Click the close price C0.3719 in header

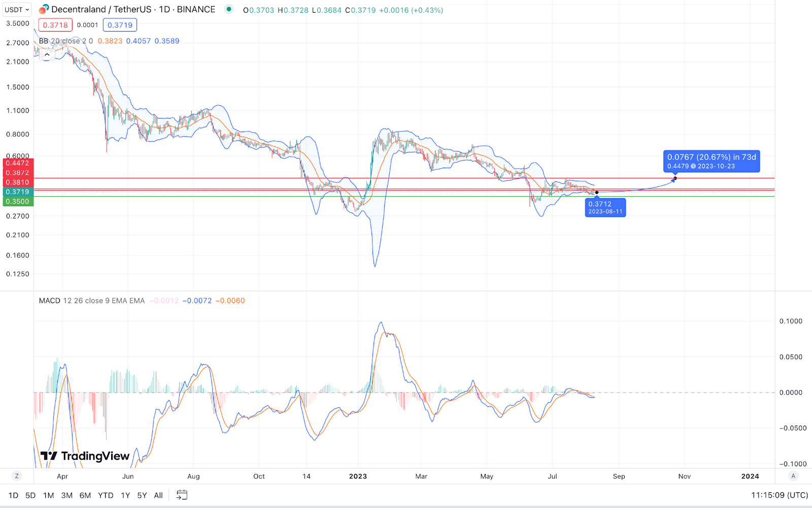(x=360, y=10)
